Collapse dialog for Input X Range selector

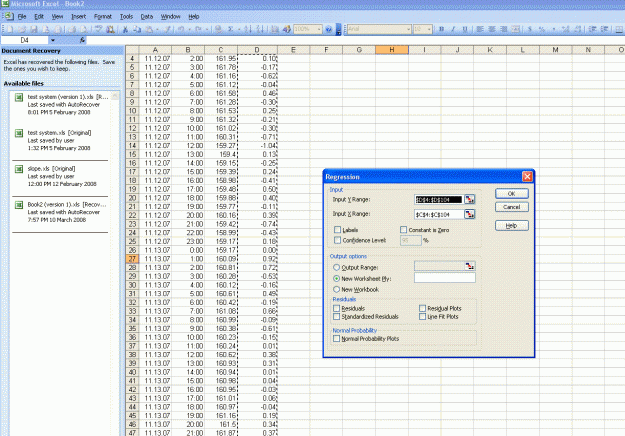(x=470, y=214)
